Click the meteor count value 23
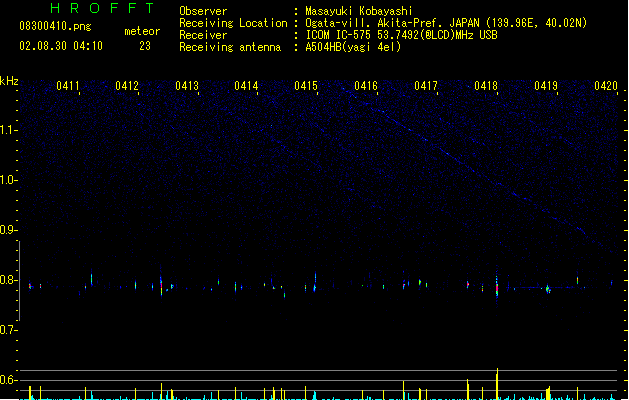 (x=145, y=46)
